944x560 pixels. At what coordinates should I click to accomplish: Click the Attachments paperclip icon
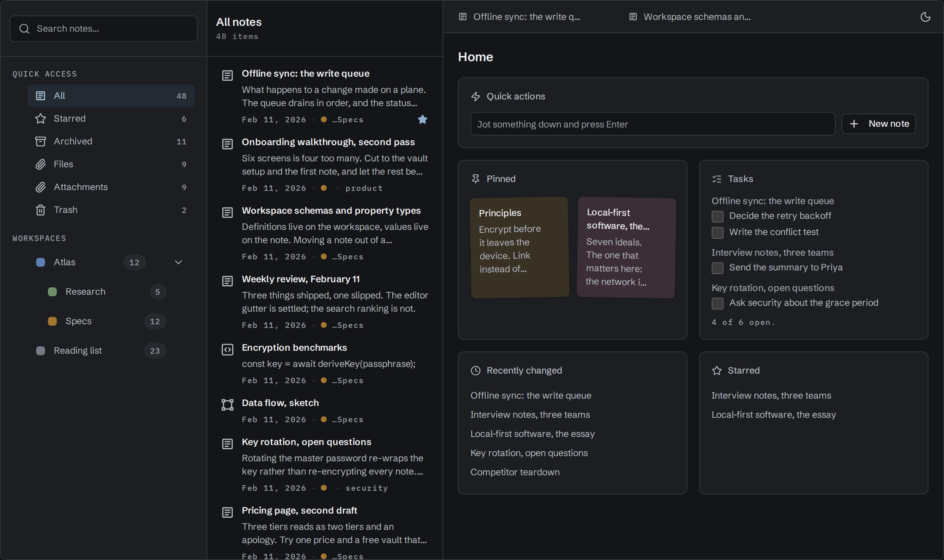pos(41,187)
